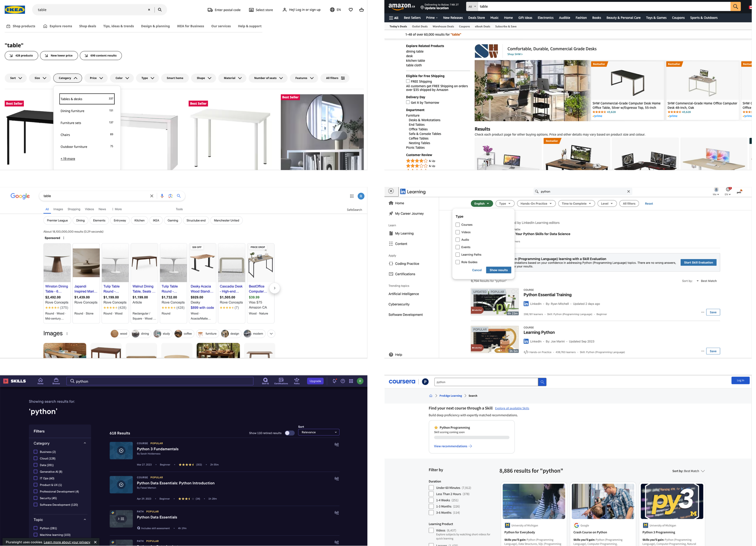756x546 pixels.
Task: Click IKEA +19 more categories link
Action: 68,159
